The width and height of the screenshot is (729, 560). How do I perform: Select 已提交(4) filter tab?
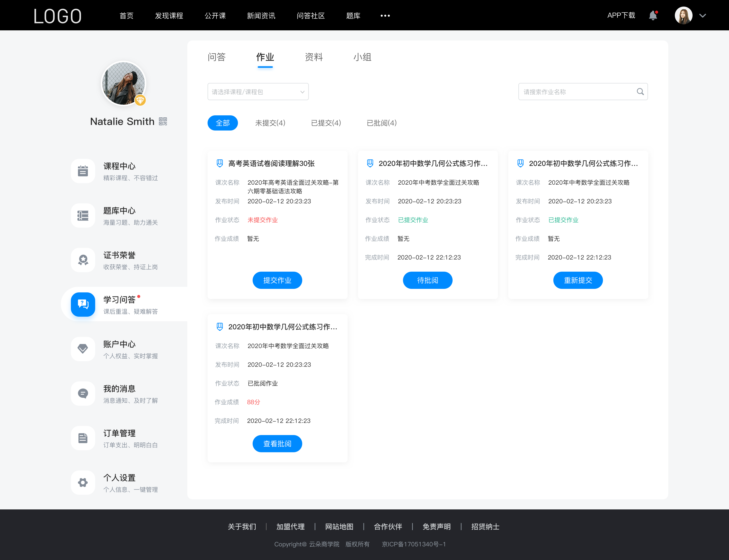326,122
